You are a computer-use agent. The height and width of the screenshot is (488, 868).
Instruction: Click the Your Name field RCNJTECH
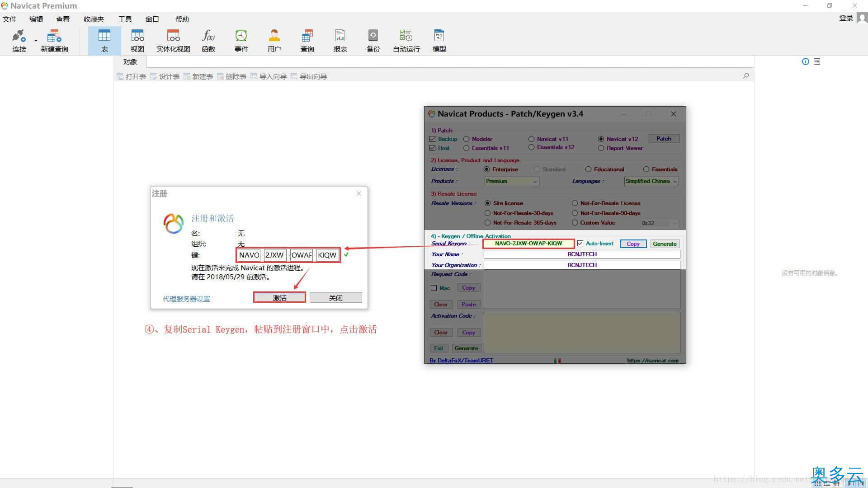tap(582, 254)
